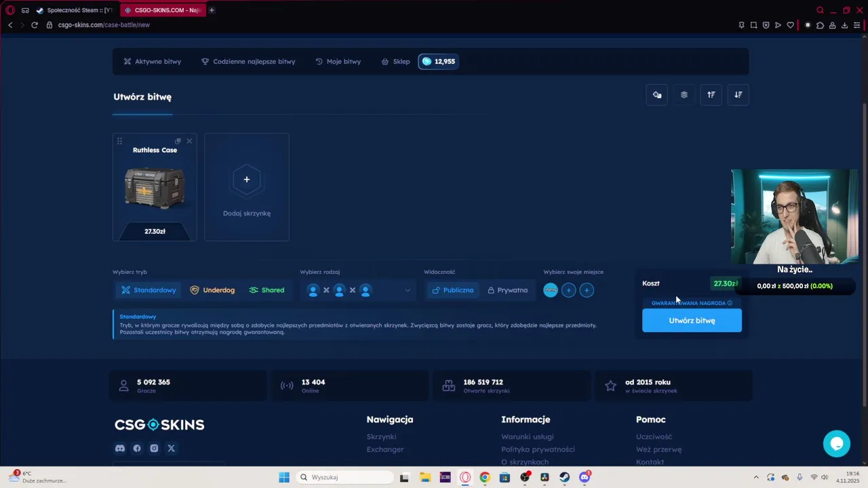Viewport: 868px width, 488px height.
Task: Open the Instagram footer link
Action: point(154,448)
